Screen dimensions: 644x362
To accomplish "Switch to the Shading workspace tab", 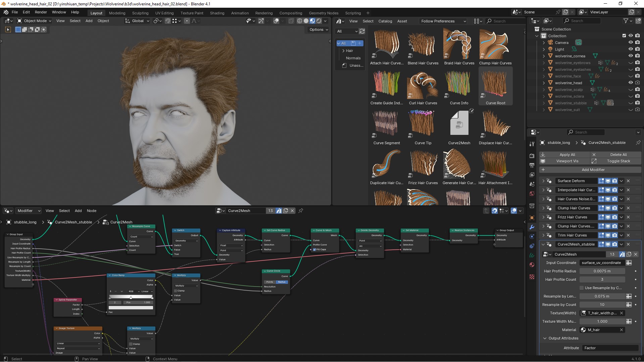I will click(217, 13).
